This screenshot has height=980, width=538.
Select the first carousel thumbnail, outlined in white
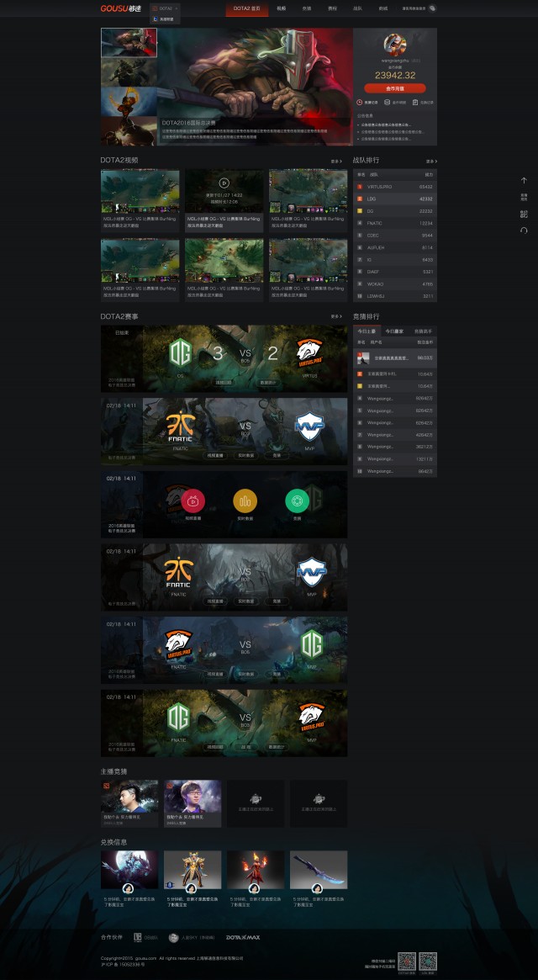[129, 43]
